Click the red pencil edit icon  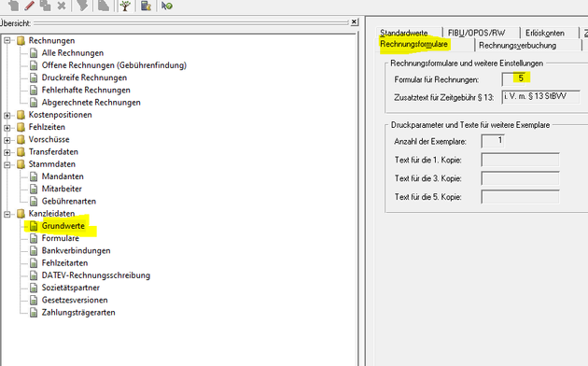(x=29, y=6)
